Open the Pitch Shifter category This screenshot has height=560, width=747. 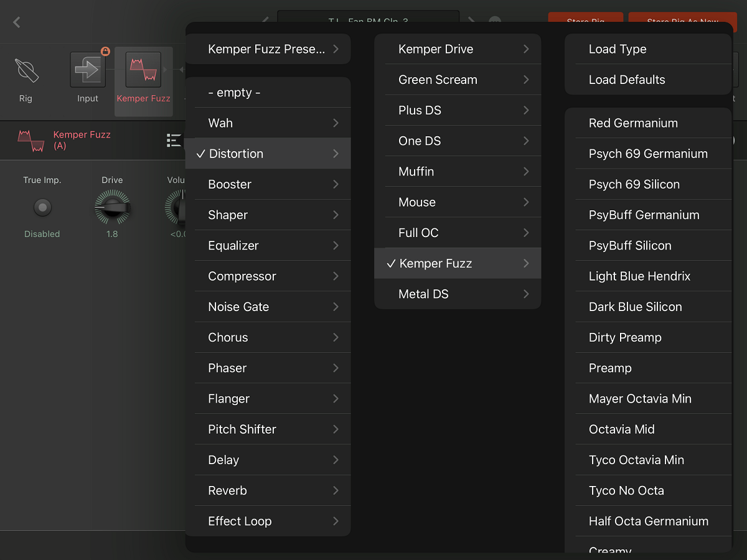coord(268,429)
